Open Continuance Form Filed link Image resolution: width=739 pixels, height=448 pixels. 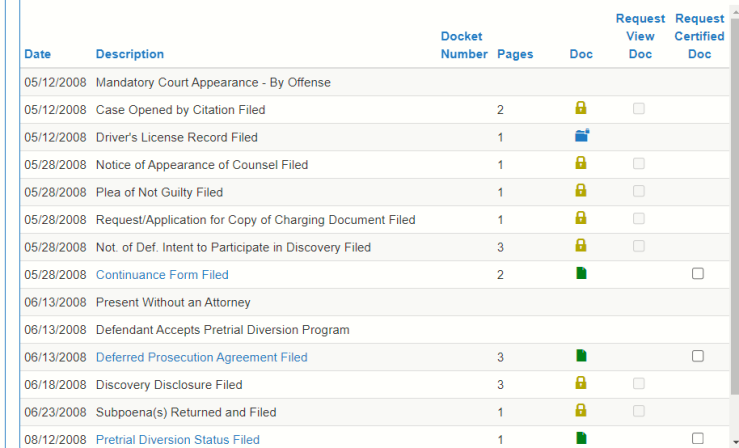pos(162,275)
